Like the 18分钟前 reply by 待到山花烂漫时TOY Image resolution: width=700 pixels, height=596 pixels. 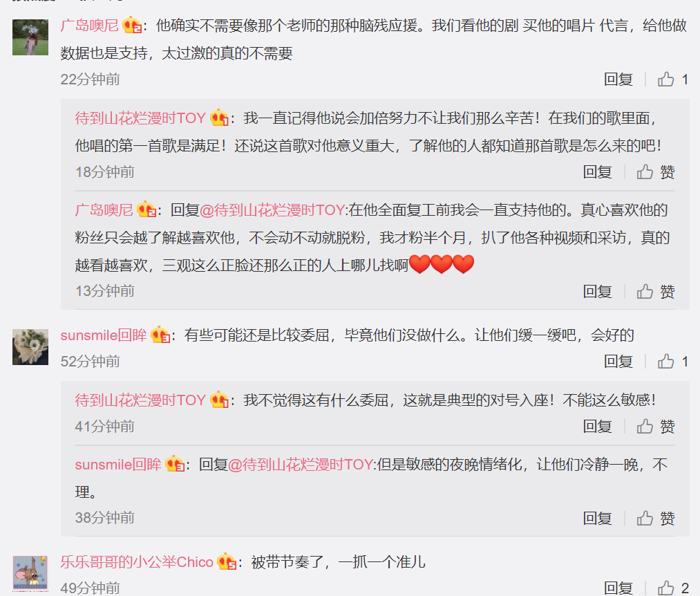pos(655,172)
